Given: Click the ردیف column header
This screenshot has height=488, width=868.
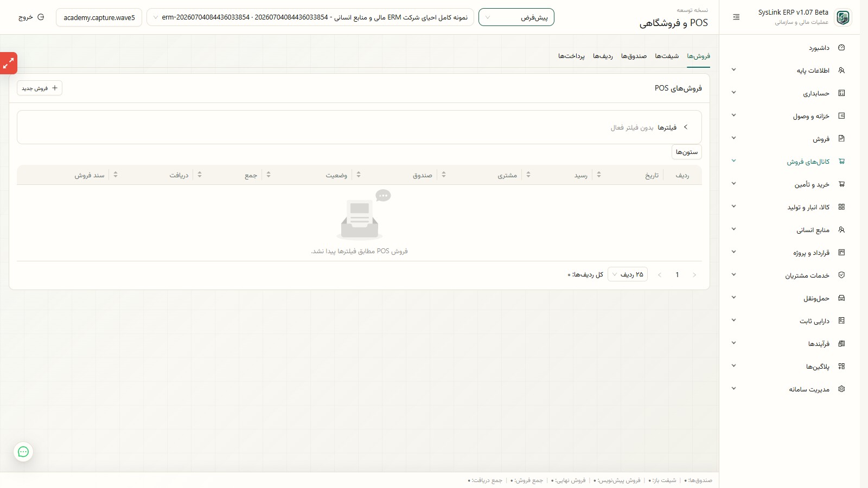Looking at the screenshot, I should [682, 175].
